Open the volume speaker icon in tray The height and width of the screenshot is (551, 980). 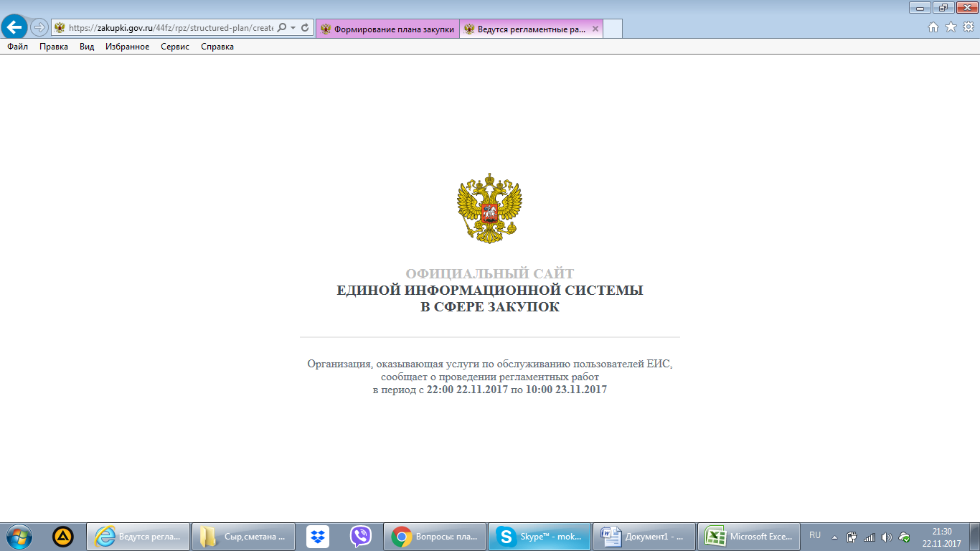point(886,537)
